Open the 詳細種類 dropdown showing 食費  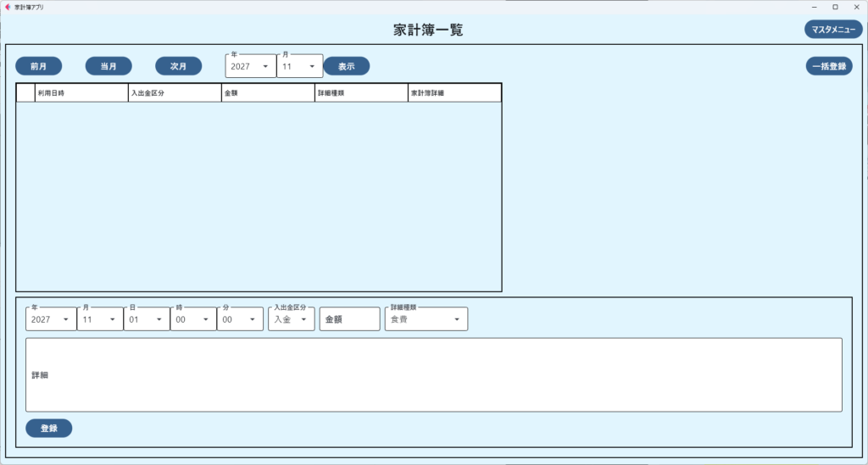[x=426, y=319]
